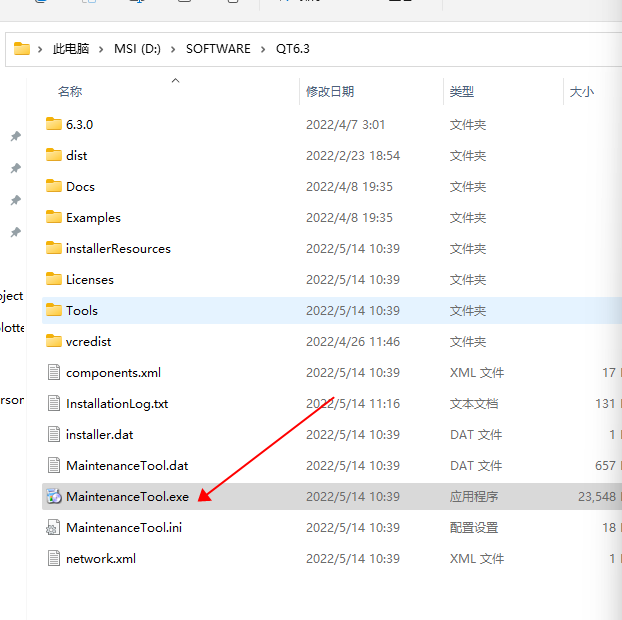Select the MaintenanceTool.ini file name

tap(124, 528)
